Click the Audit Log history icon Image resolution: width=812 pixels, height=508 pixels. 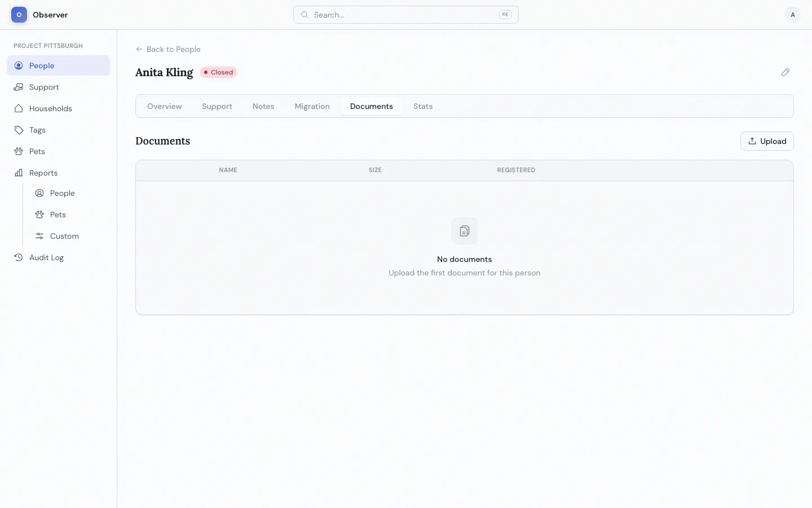(19, 257)
